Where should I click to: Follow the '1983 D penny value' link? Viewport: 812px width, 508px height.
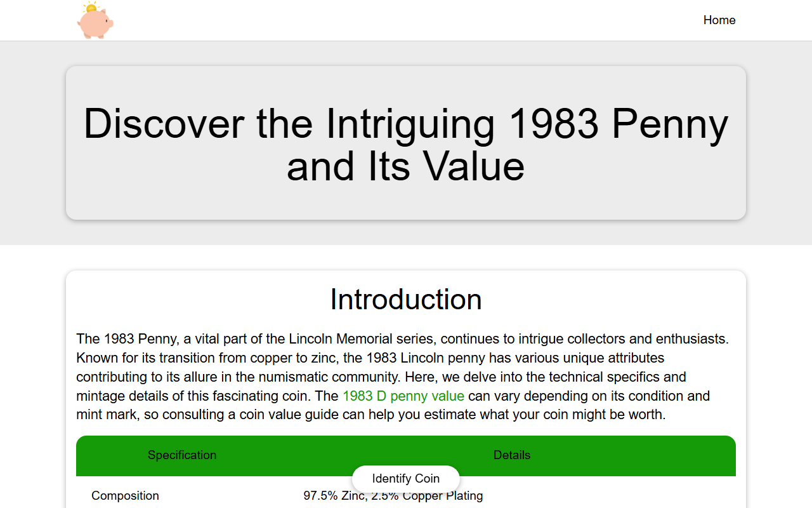coord(403,396)
